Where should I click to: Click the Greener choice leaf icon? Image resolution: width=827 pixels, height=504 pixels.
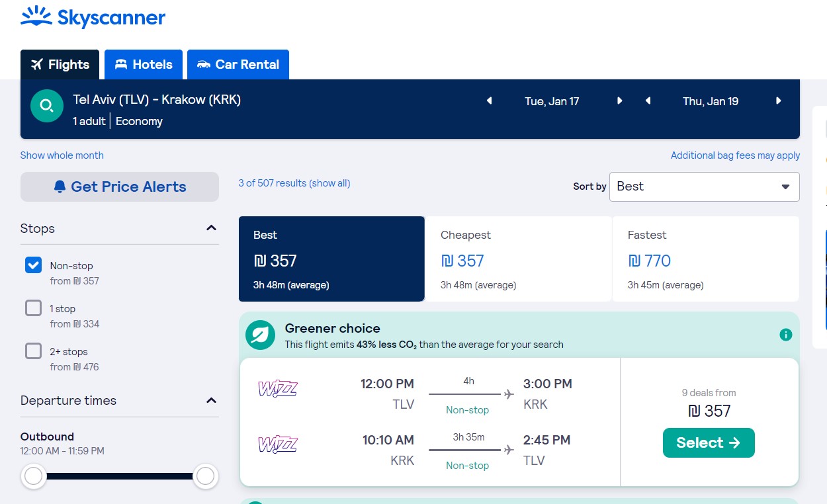tap(260, 335)
